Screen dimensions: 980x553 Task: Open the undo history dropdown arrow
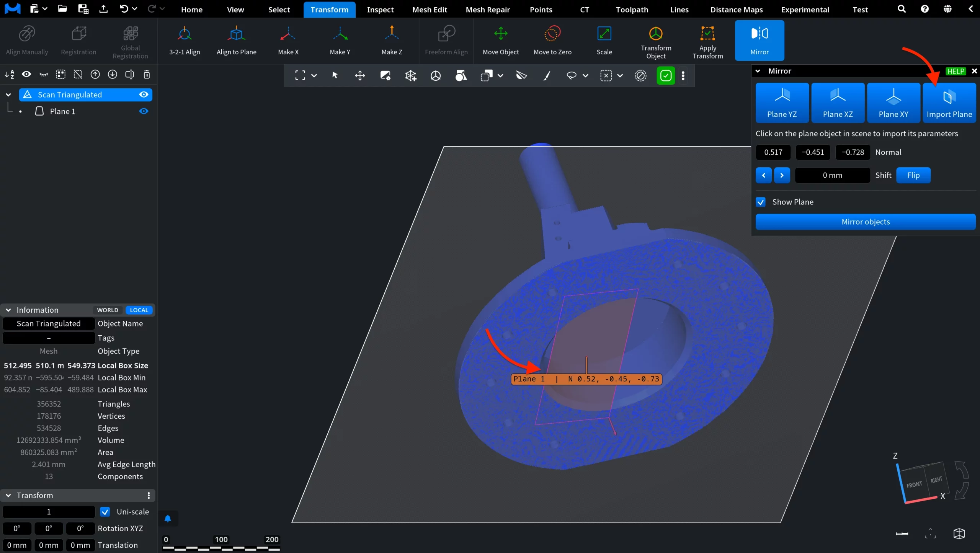click(135, 9)
